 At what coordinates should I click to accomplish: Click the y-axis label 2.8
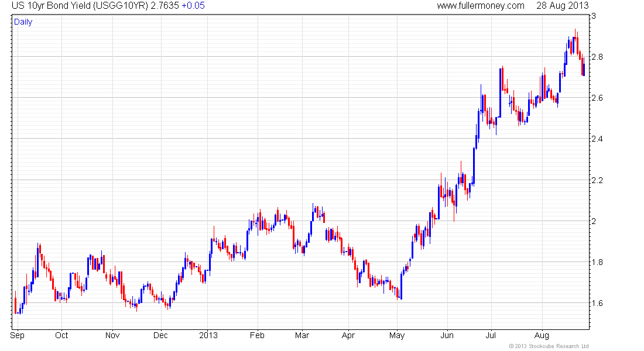pos(597,57)
